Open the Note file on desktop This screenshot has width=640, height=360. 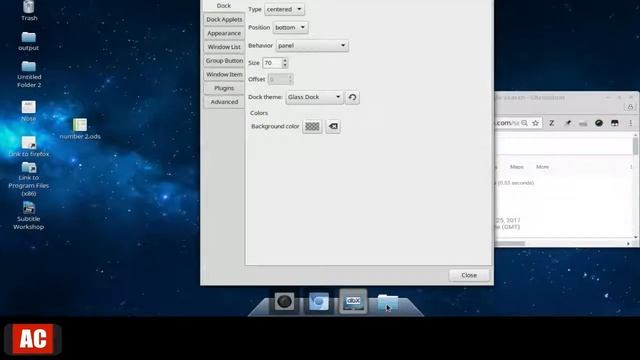pos(29,111)
